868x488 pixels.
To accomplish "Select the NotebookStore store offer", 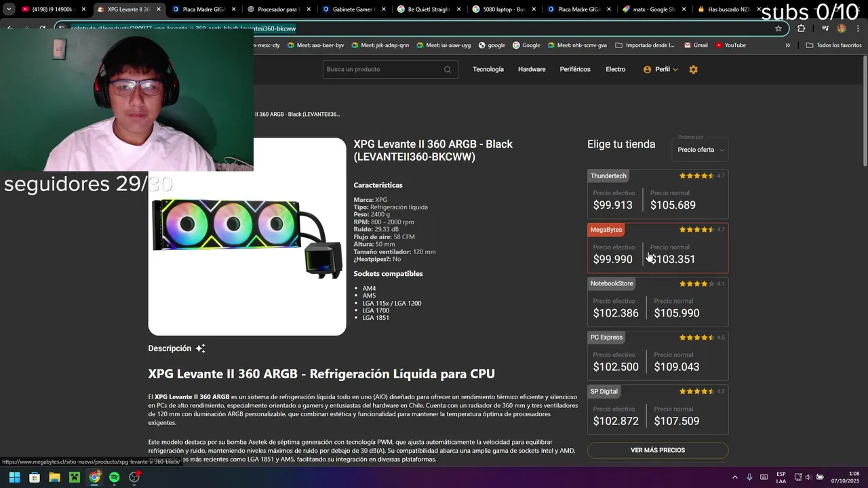I will (658, 302).
